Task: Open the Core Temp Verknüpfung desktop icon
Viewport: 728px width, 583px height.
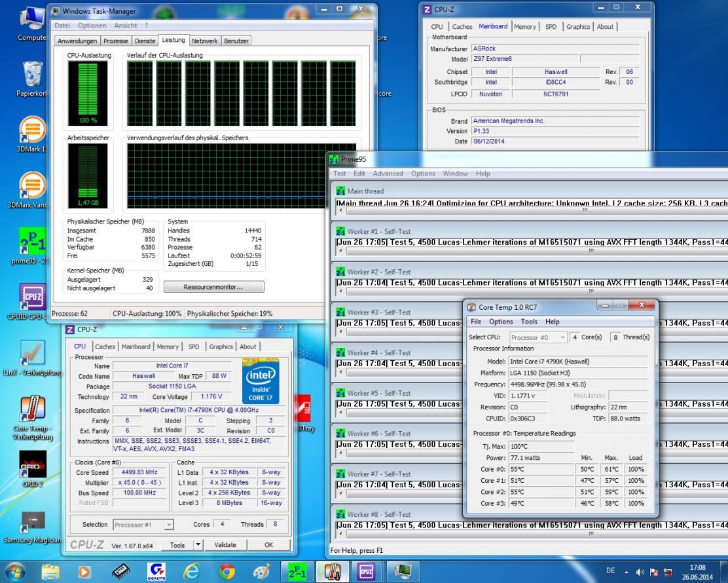Action: click(x=31, y=417)
